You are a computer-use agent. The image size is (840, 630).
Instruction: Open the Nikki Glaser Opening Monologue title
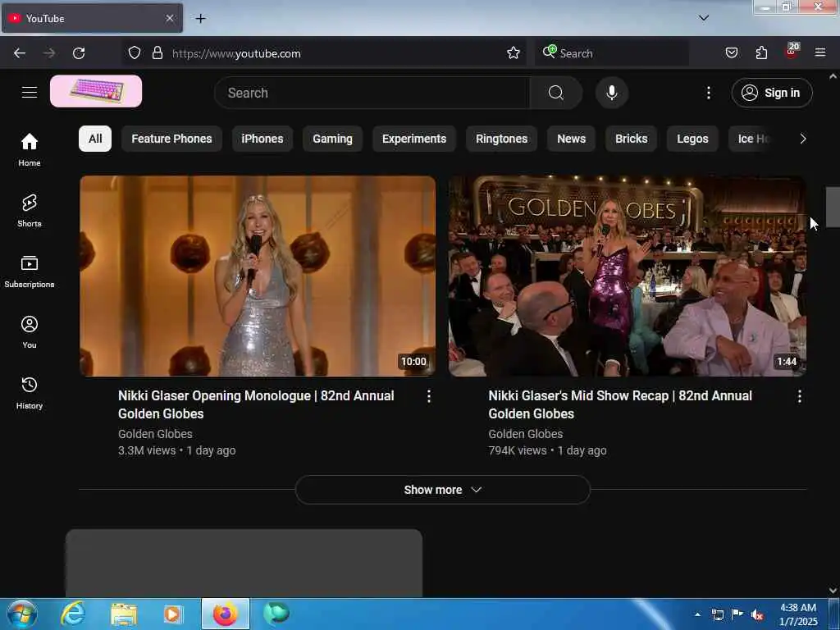[x=256, y=404]
